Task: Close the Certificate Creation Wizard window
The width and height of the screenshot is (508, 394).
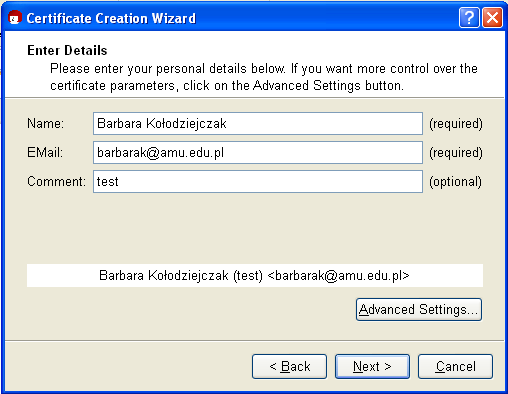Action: click(492, 17)
